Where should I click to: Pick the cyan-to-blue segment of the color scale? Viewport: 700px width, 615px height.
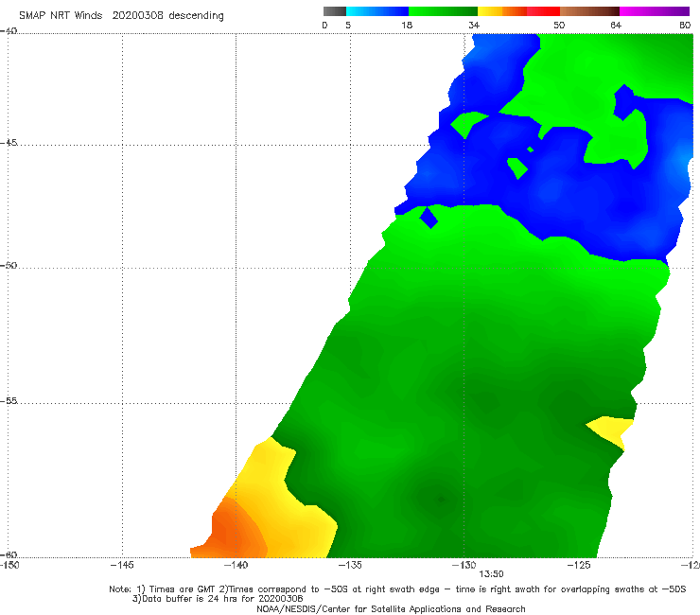pyautogui.click(x=377, y=11)
